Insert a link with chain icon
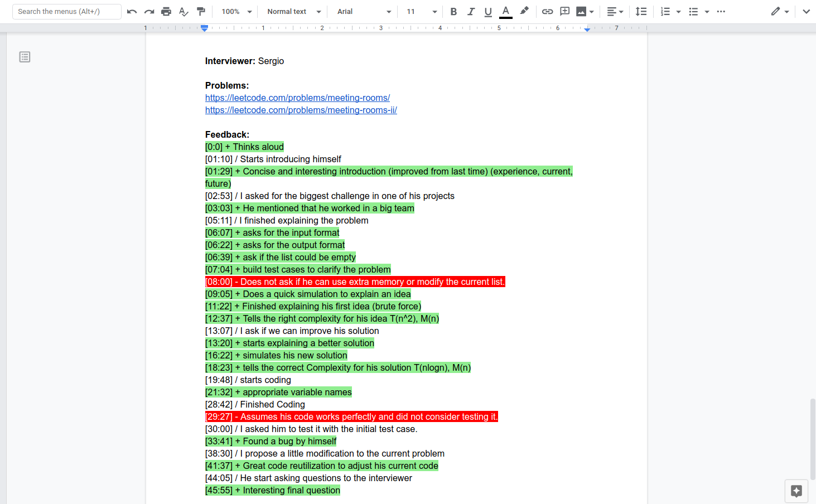The height and width of the screenshot is (504, 816). pyautogui.click(x=548, y=12)
